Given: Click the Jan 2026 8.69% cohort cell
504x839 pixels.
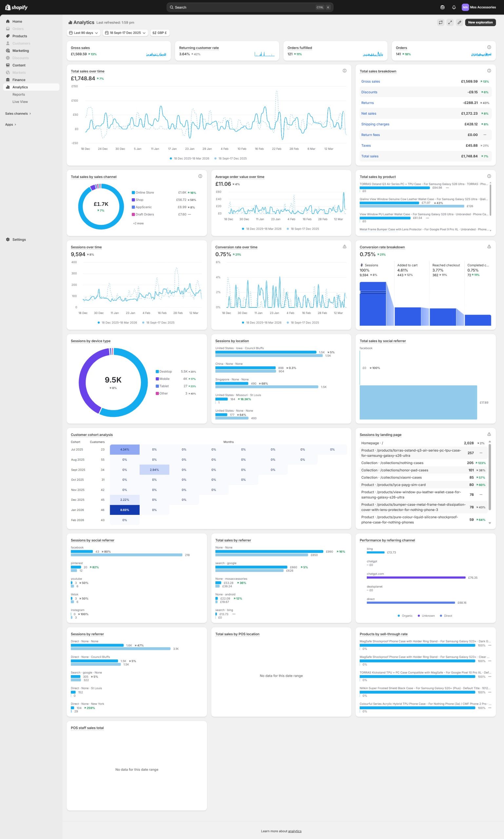Looking at the screenshot, I should pos(125,510).
